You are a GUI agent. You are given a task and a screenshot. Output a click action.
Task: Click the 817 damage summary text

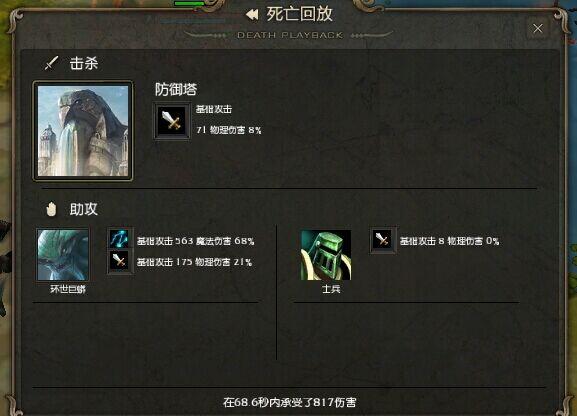(289, 402)
